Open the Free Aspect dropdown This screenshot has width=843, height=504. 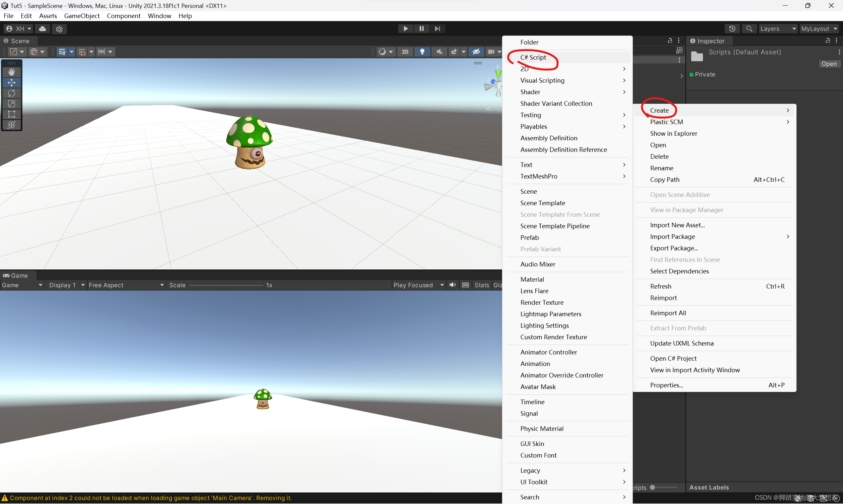pyautogui.click(x=126, y=285)
